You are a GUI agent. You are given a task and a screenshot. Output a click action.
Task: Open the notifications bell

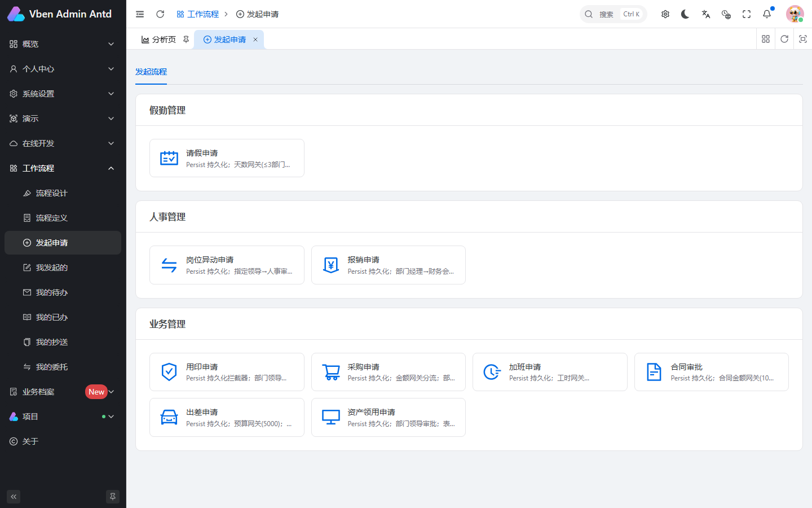point(767,14)
